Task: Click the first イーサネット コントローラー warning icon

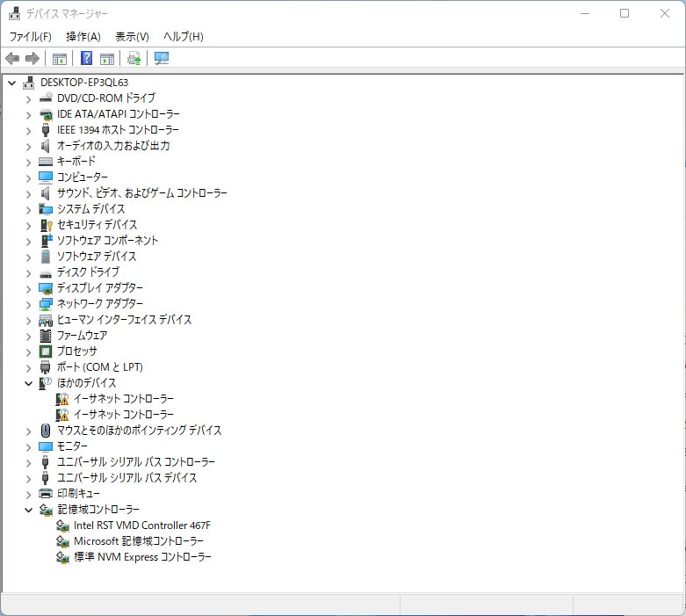Action: click(62, 399)
